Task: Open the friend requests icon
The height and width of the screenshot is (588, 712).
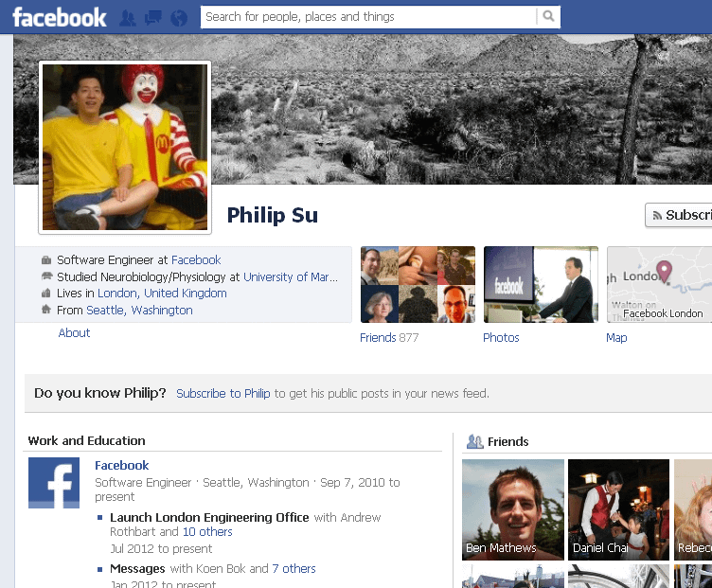Action: pos(128,18)
